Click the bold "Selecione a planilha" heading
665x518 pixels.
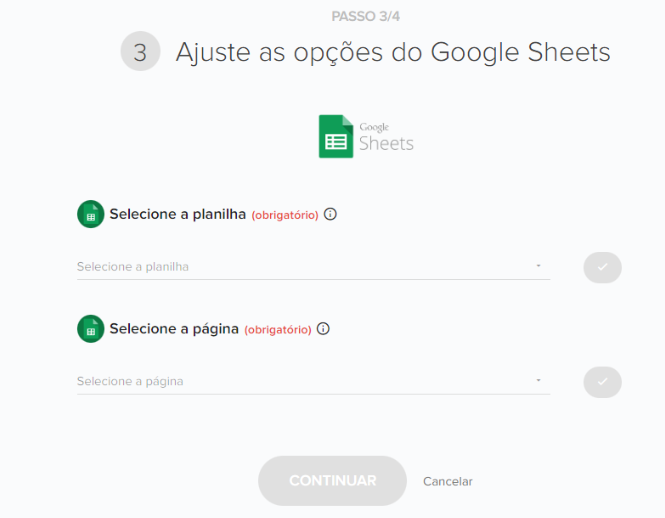point(178,214)
